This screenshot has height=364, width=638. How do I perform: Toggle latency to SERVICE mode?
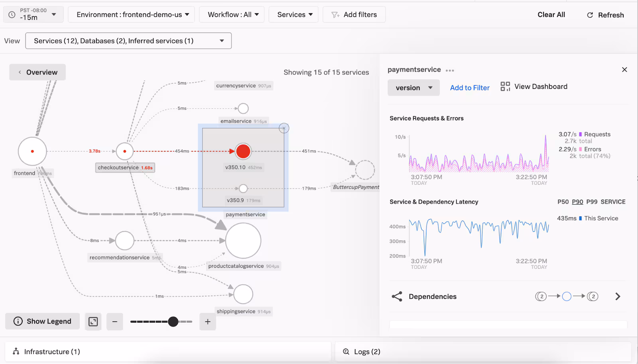[613, 202]
